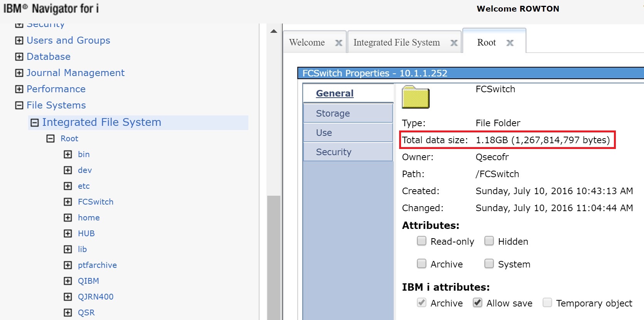Open the Journal Management link

[x=76, y=73]
